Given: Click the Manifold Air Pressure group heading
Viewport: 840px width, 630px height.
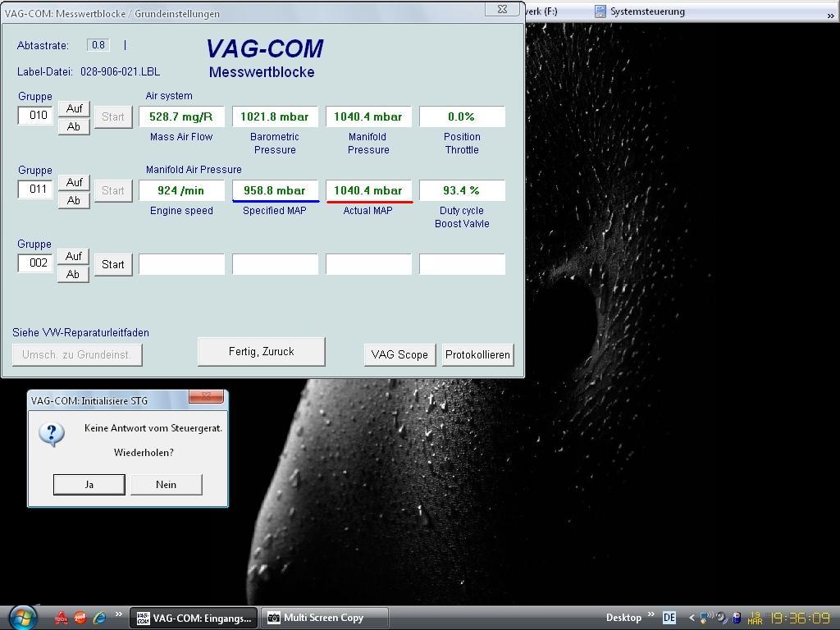Looking at the screenshot, I should (194, 170).
